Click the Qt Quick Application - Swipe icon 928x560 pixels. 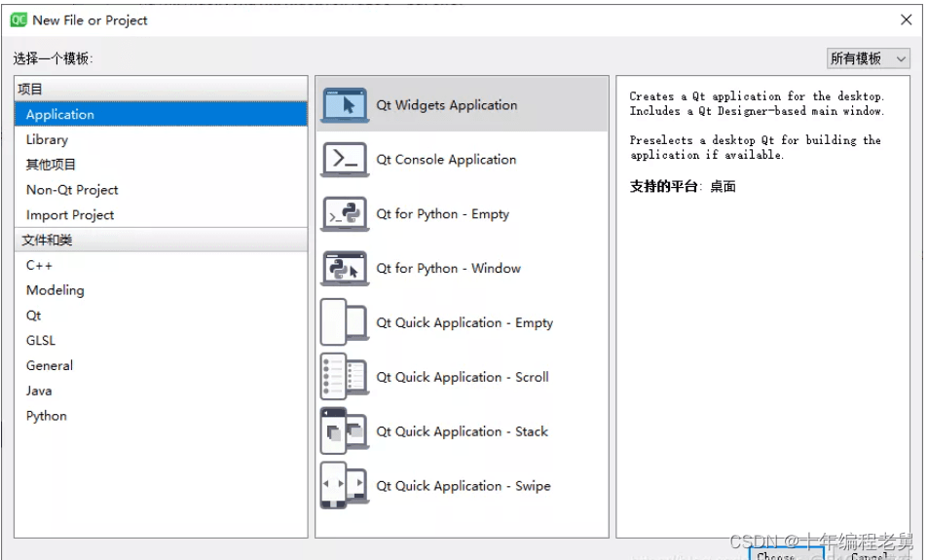(345, 486)
